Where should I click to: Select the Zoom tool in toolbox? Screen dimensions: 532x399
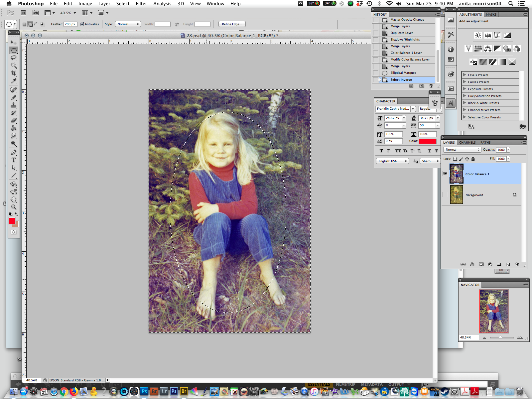coord(14,207)
